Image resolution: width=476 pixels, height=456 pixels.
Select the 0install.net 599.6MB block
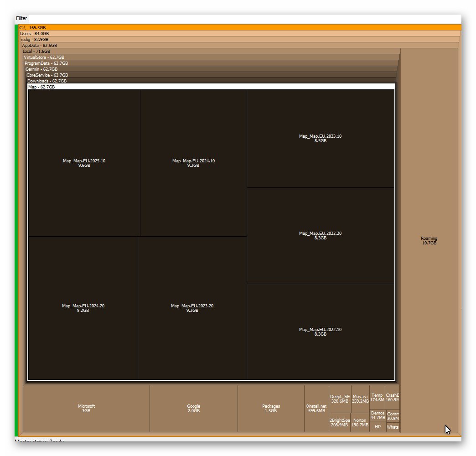tap(316, 408)
